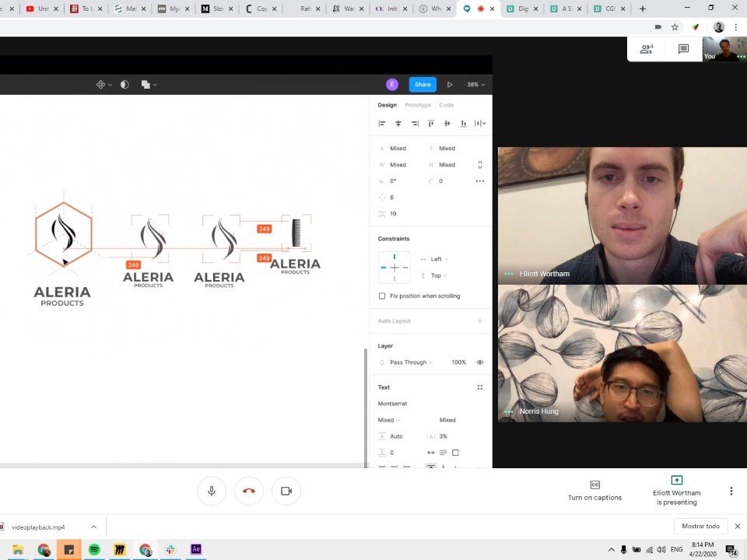Image resolution: width=747 pixels, height=560 pixels.
Task: Switch to the Code tab
Action: pos(446,105)
